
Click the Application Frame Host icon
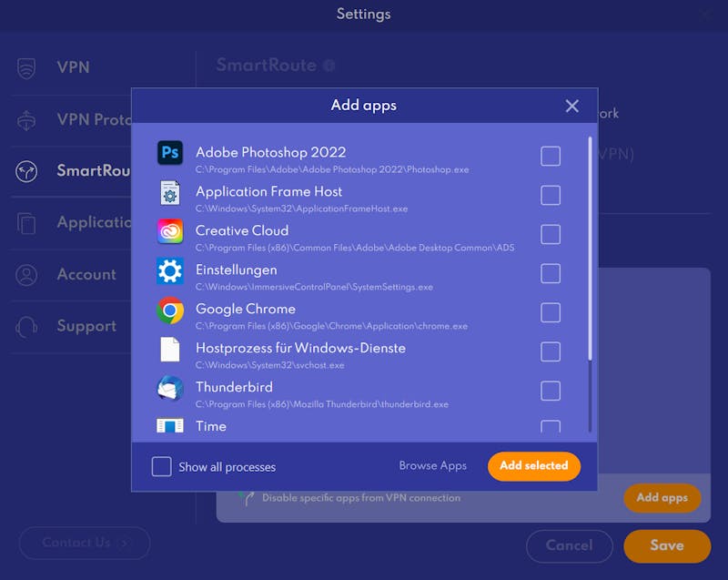pyautogui.click(x=170, y=193)
